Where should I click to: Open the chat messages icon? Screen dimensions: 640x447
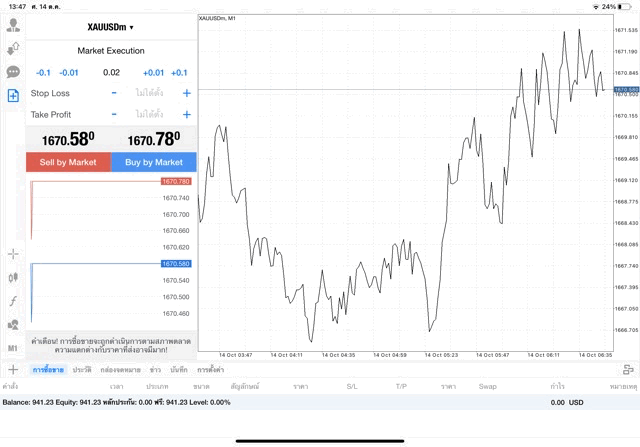[x=13, y=72]
